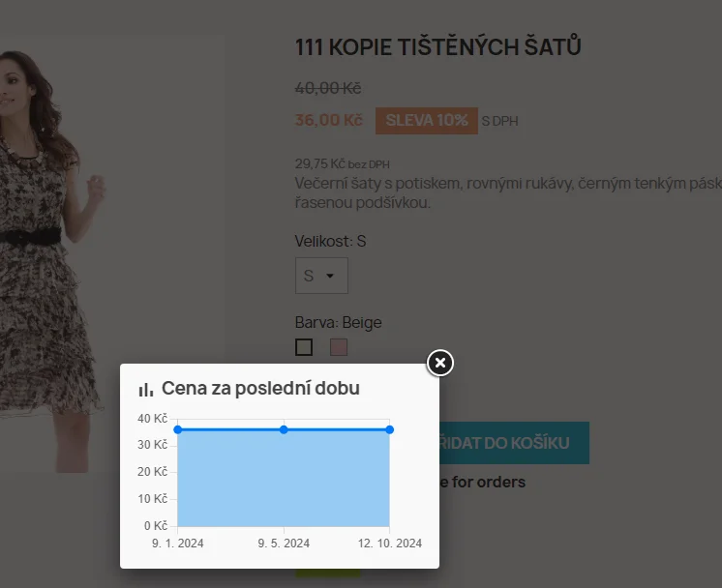Viewport: 722px width, 588px height.
Task: Click the Velikost: S label
Action: (330, 241)
